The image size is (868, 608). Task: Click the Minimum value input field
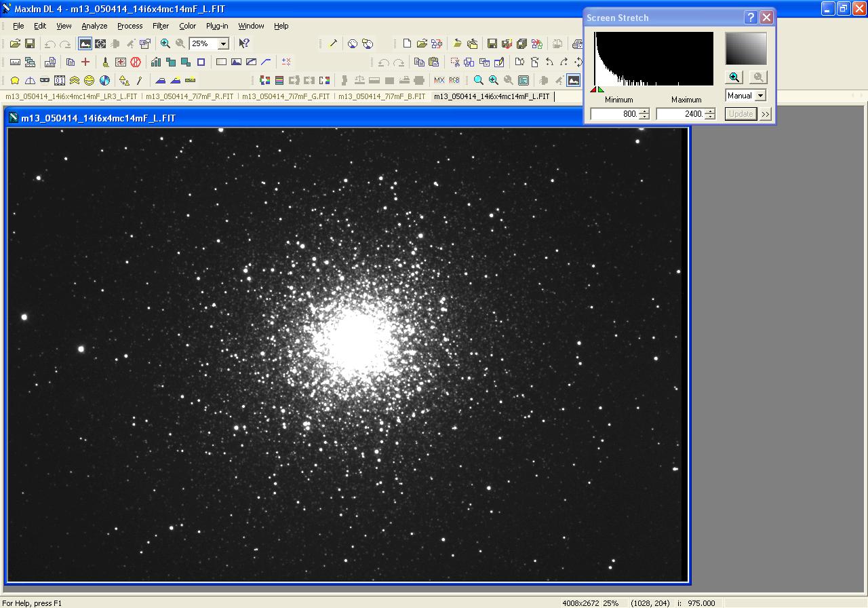(x=614, y=114)
